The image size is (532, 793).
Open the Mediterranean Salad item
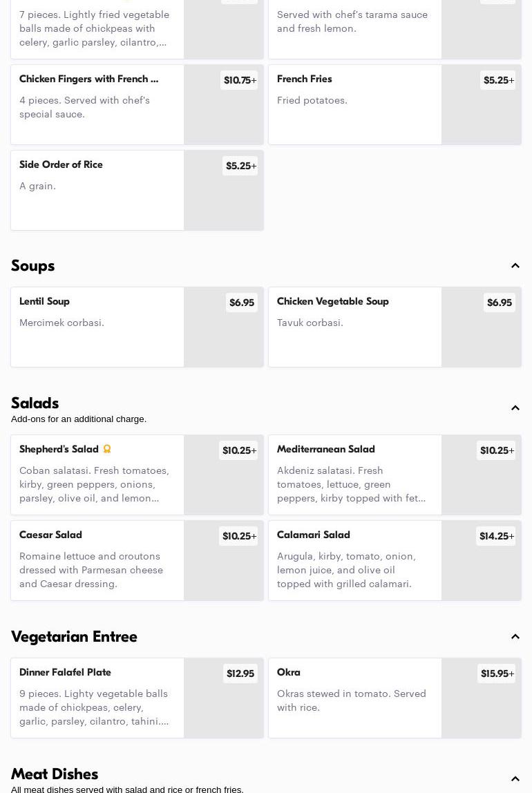(395, 475)
